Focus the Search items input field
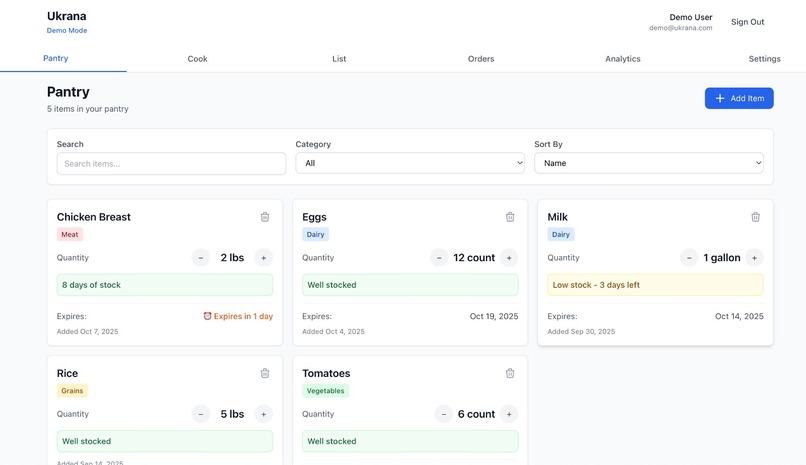806x465 pixels. 171,163
